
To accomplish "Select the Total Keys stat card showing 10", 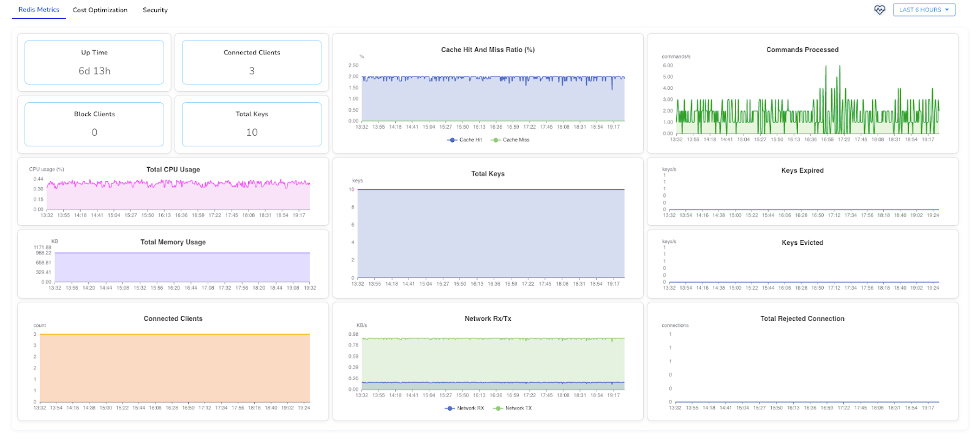I will pos(252,124).
